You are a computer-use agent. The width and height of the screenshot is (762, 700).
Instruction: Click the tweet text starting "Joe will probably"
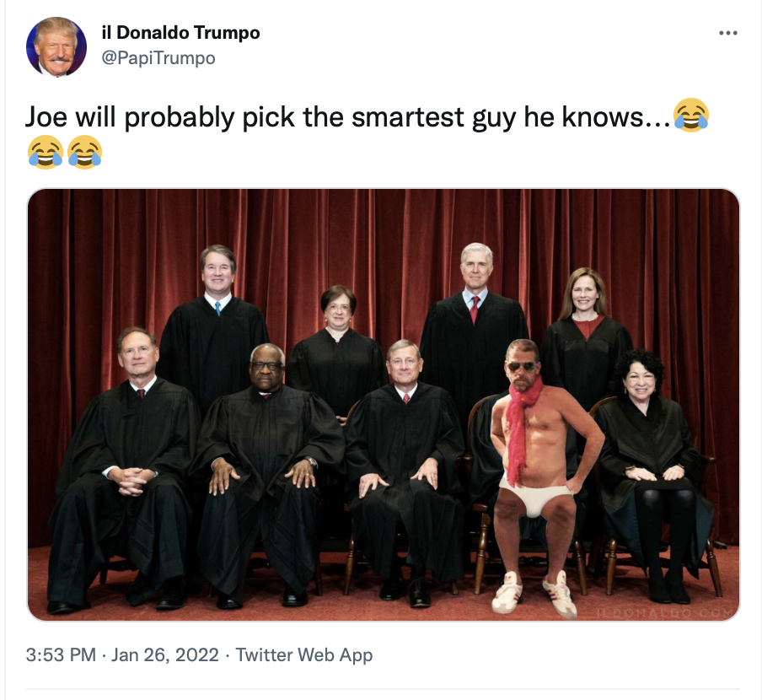367,133
